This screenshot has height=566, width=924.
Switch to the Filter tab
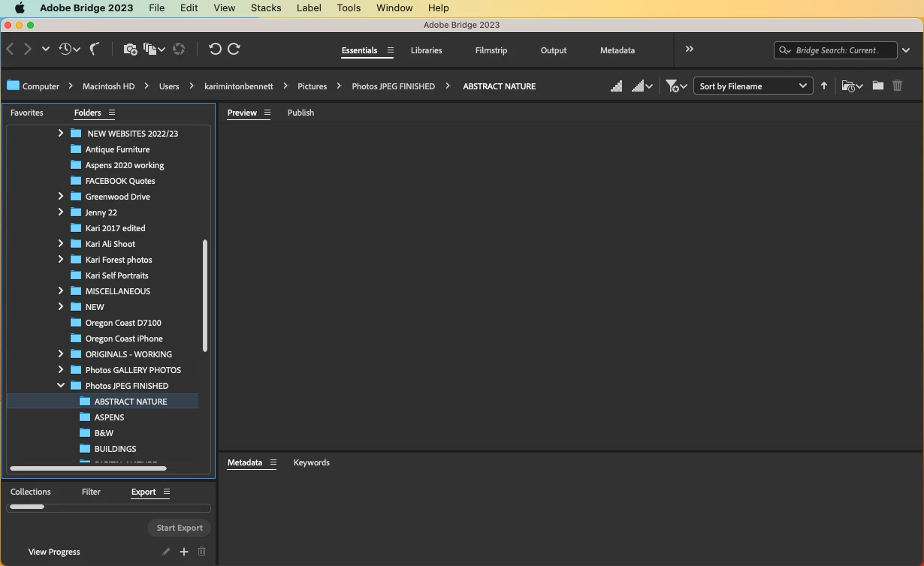(x=91, y=492)
